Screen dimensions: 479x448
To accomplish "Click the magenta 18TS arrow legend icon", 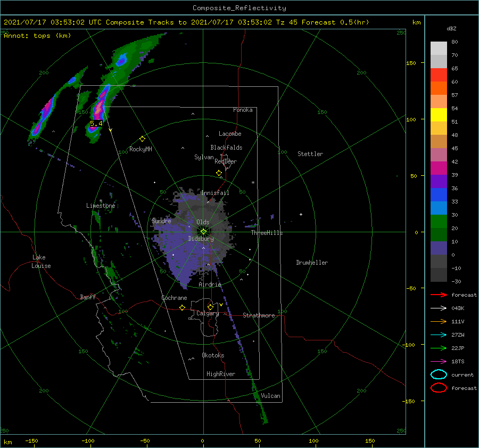I will click(x=439, y=362).
